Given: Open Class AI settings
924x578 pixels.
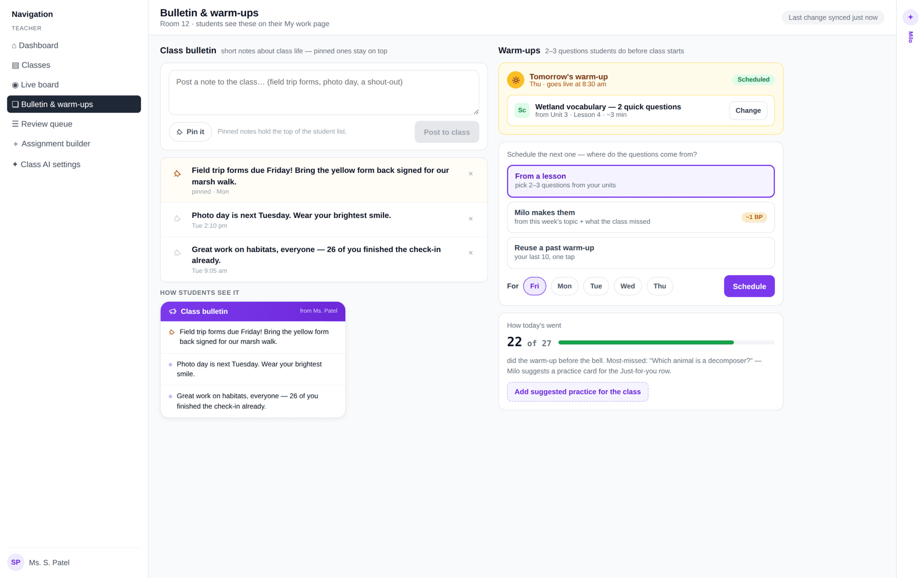Looking at the screenshot, I should pos(74,164).
